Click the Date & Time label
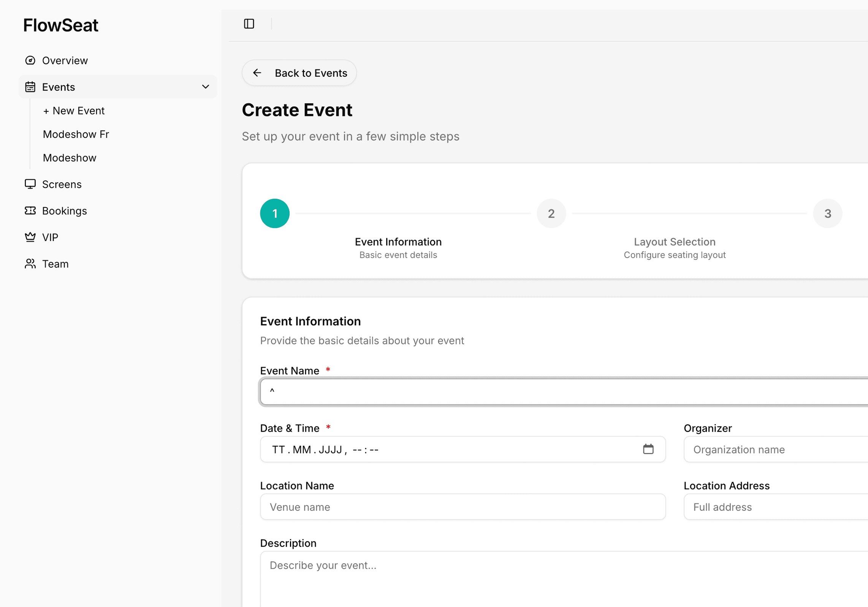 click(x=289, y=428)
